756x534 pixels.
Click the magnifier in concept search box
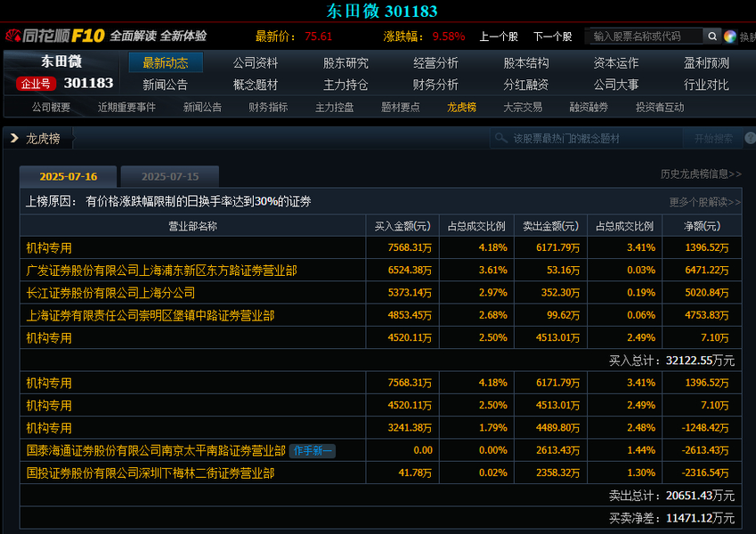click(x=501, y=138)
